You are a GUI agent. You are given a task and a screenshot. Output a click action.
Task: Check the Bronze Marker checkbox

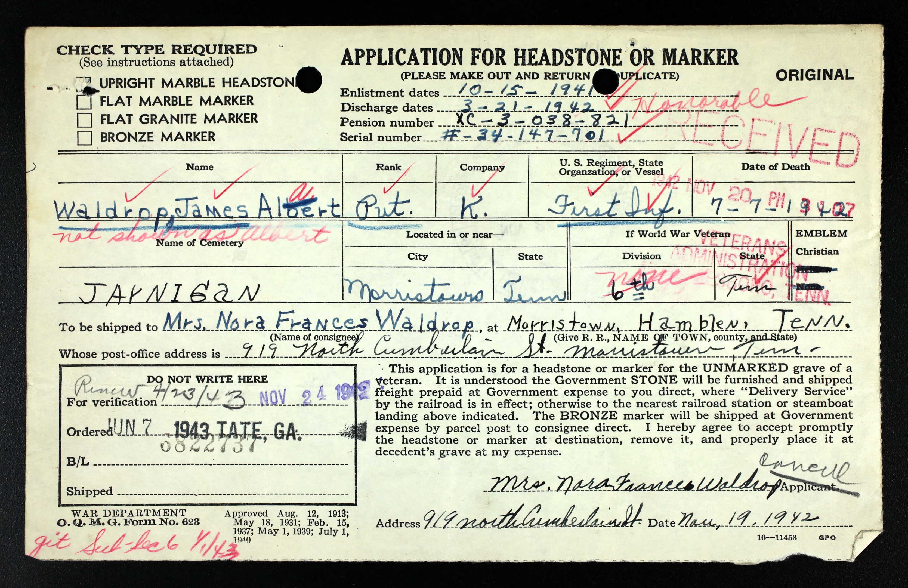click(x=84, y=138)
